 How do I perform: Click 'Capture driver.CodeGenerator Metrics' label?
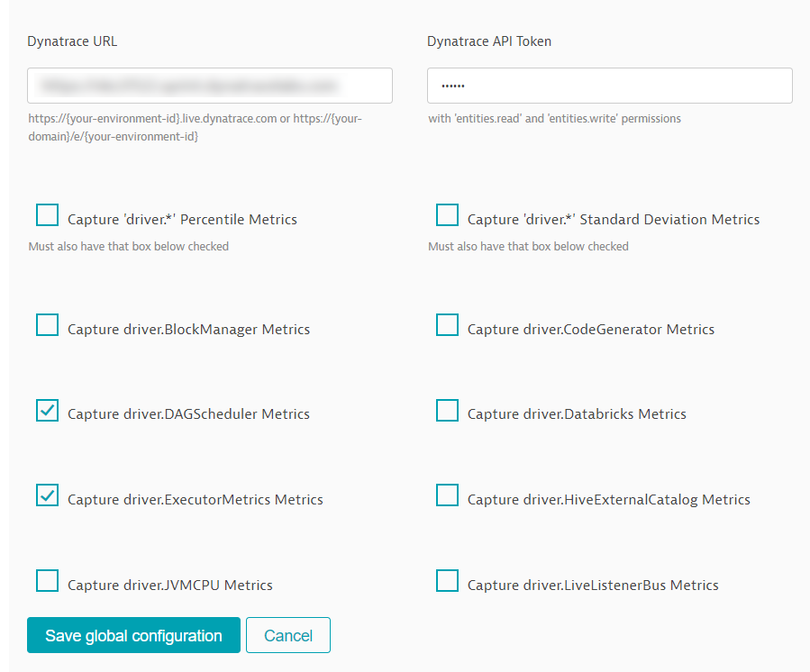coord(591,330)
